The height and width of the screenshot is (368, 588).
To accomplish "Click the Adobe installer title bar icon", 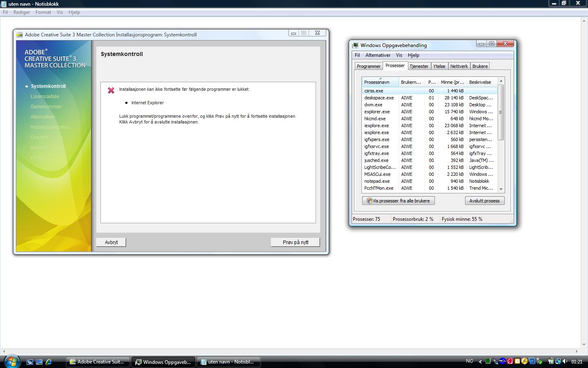I will point(19,35).
